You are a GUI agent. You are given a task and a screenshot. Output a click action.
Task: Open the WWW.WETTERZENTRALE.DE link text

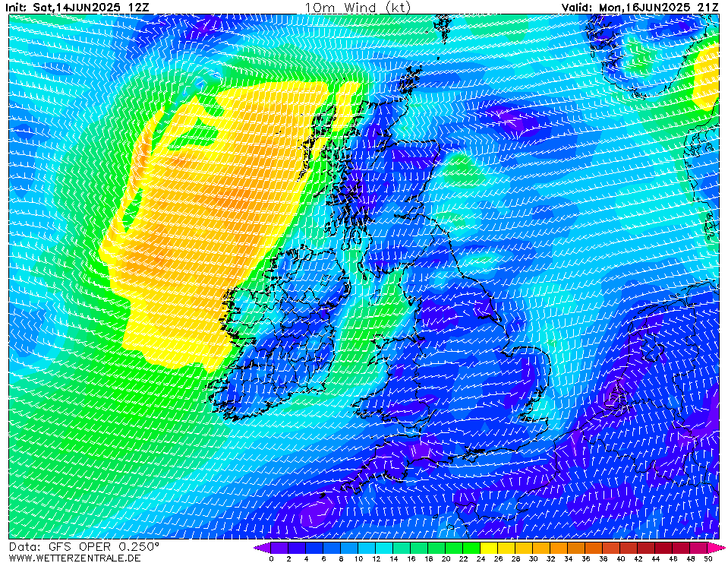click(x=74, y=558)
